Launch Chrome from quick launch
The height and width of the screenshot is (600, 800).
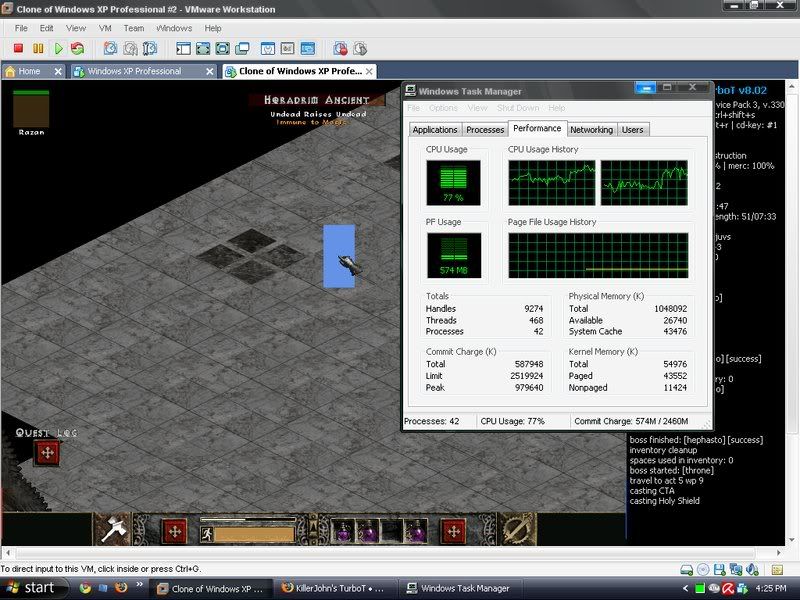85,588
